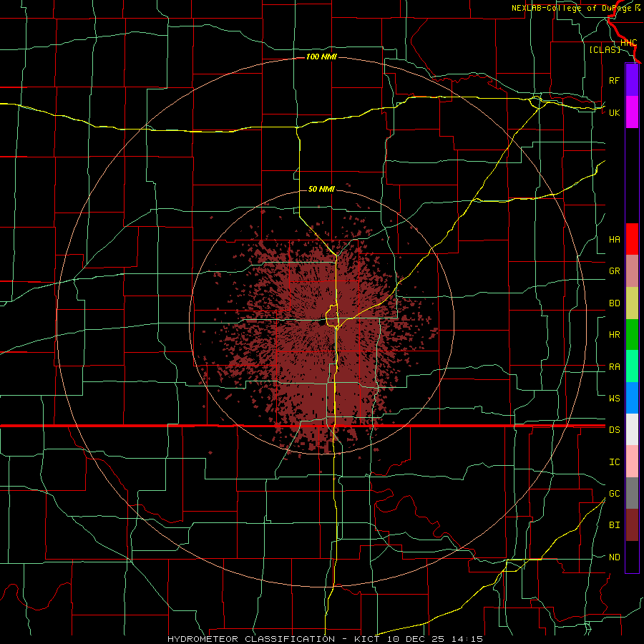Click the white DS legend swatch

click(632, 429)
